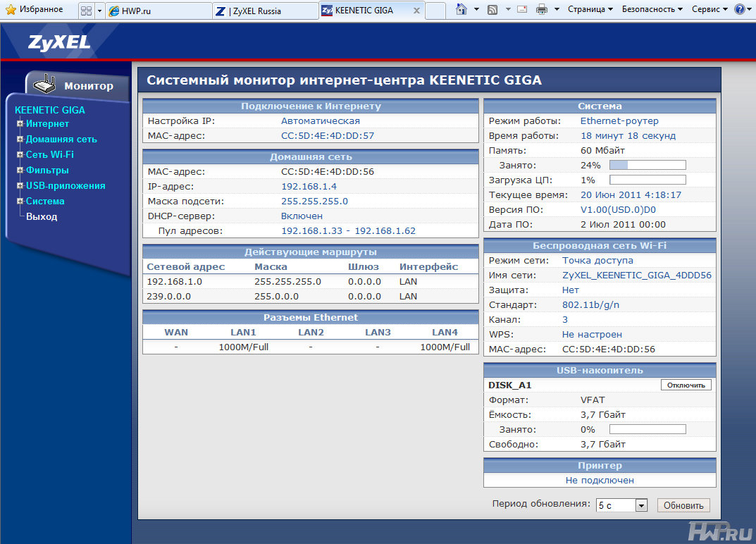Click the LAN1 1000M/Full status cell
The image size is (756, 544).
pyautogui.click(x=244, y=347)
